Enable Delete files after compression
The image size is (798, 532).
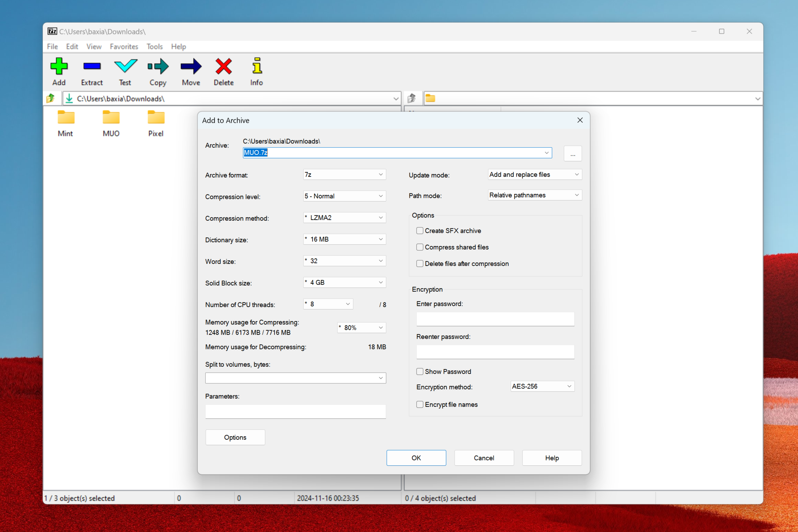420,264
